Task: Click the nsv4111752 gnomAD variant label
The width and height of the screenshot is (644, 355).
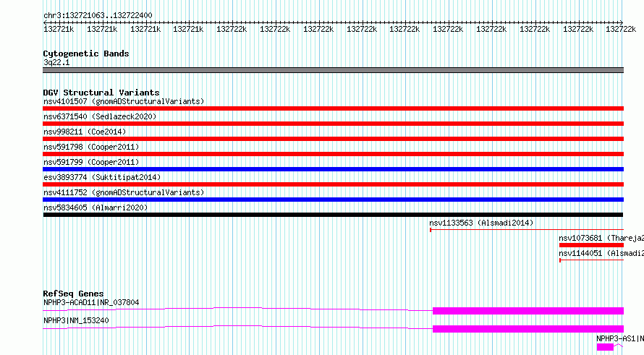Action: coord(124,192)
